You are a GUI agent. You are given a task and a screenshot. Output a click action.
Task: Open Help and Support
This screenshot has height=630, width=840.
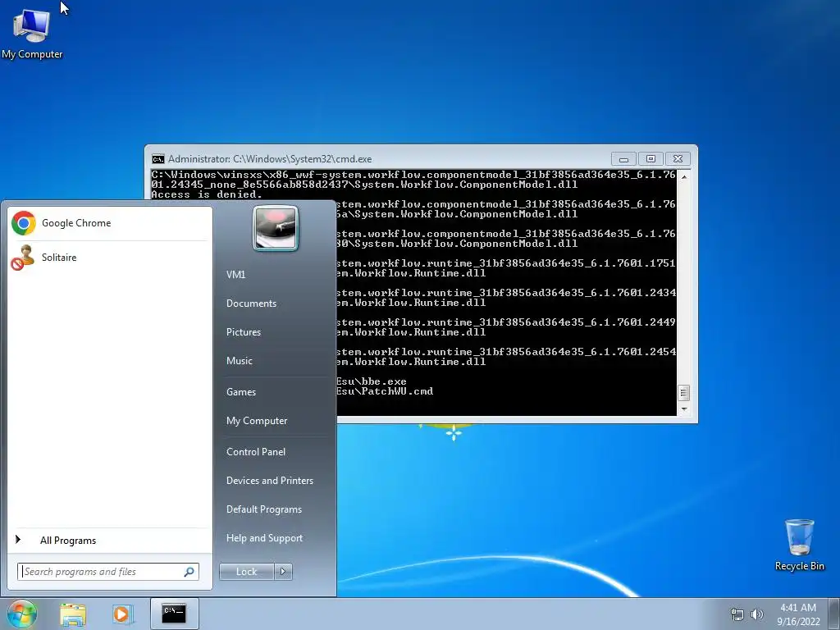click(x=264, y=538)
